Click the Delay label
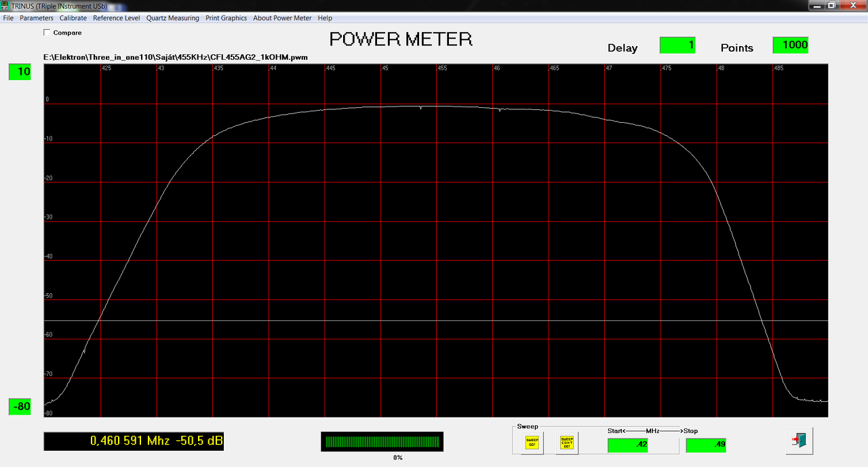868x467 pixels. click(x=623, y=48)
